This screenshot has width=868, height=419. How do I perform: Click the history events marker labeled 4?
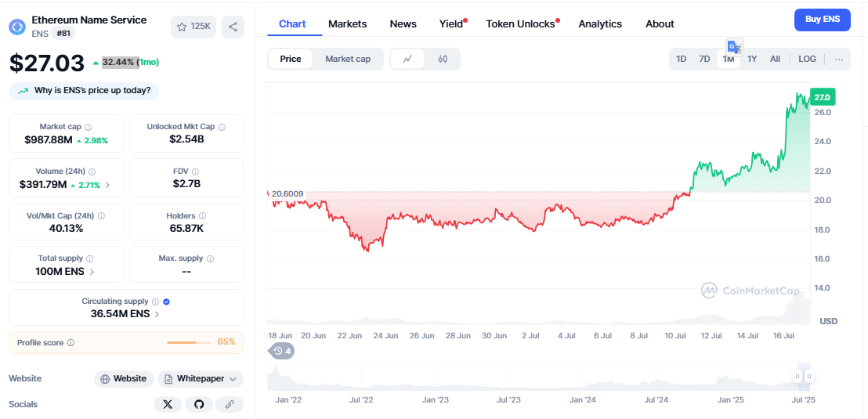[x=282, y=351]
